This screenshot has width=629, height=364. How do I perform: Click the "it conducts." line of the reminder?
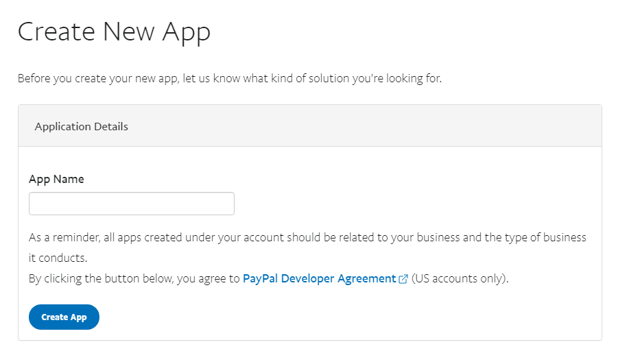tap(58, 260)
